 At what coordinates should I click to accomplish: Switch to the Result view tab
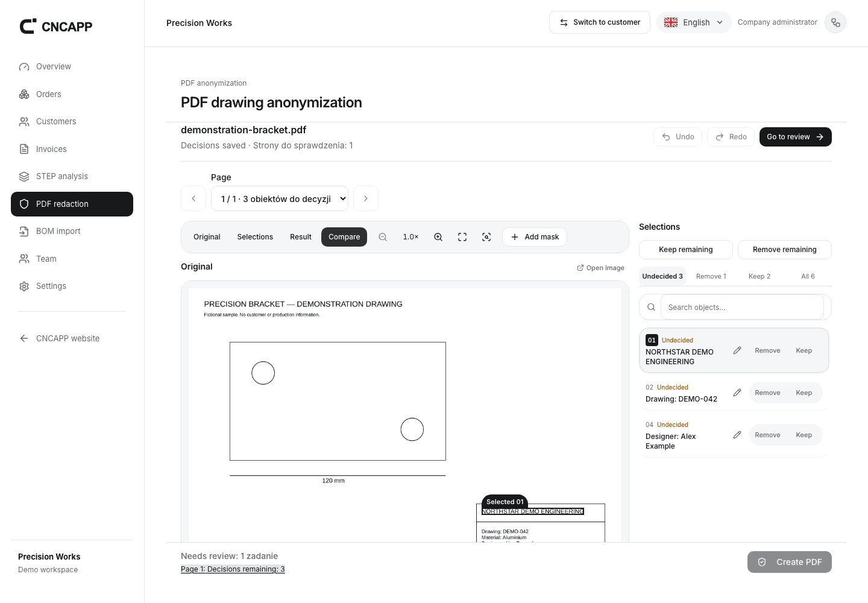301,237
